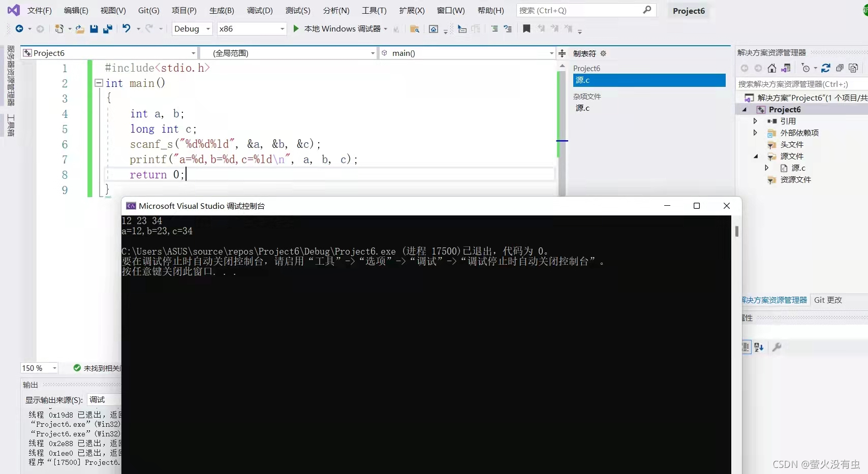
Task: Click the gear icon beside 制表符
Action: (x=603, y=53)
